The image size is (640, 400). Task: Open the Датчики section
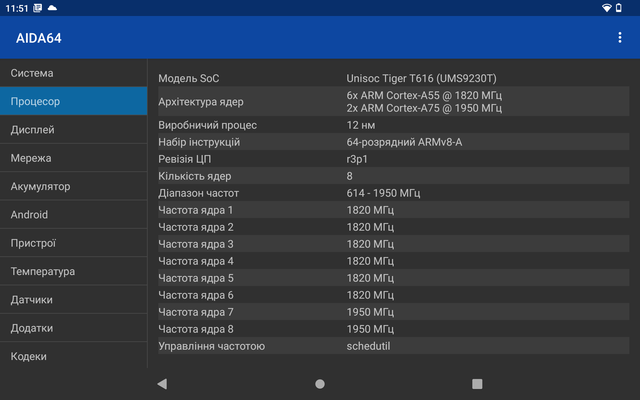click(x=73, y=300)
